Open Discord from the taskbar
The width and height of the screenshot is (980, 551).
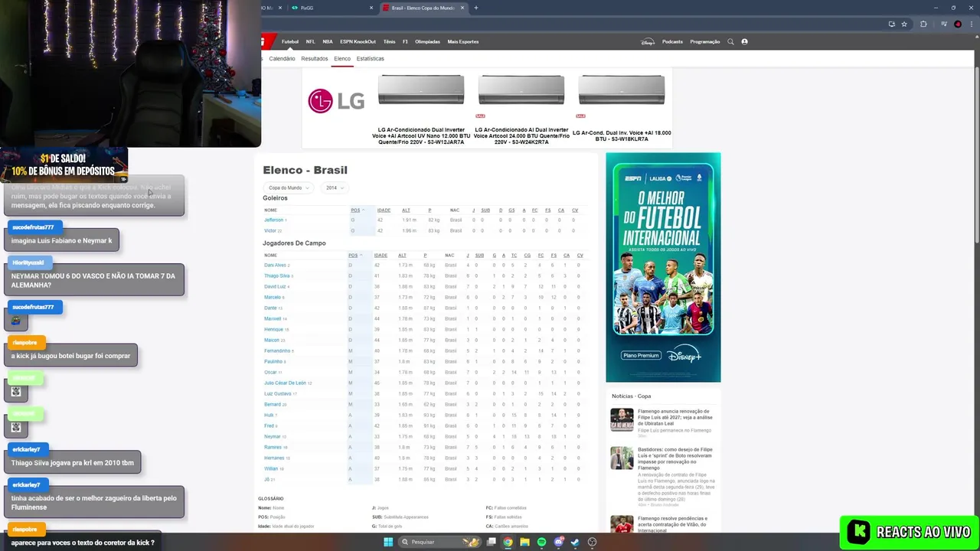558,542
